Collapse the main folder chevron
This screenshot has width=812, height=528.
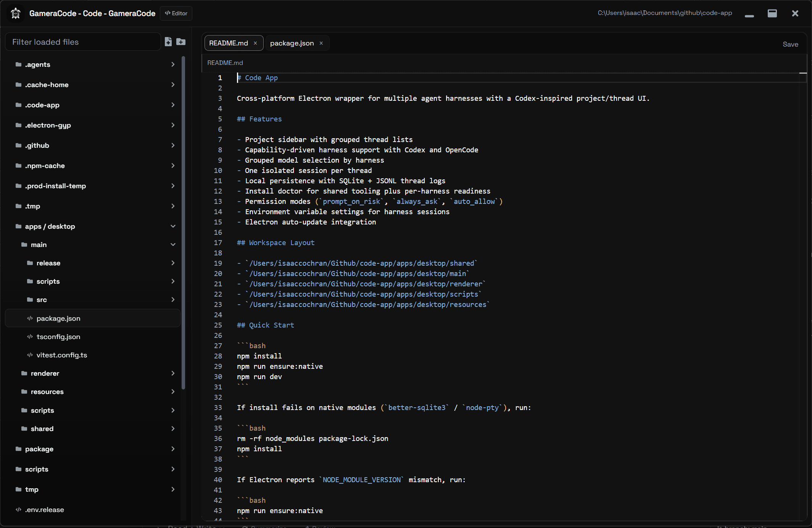coord(173,244)
